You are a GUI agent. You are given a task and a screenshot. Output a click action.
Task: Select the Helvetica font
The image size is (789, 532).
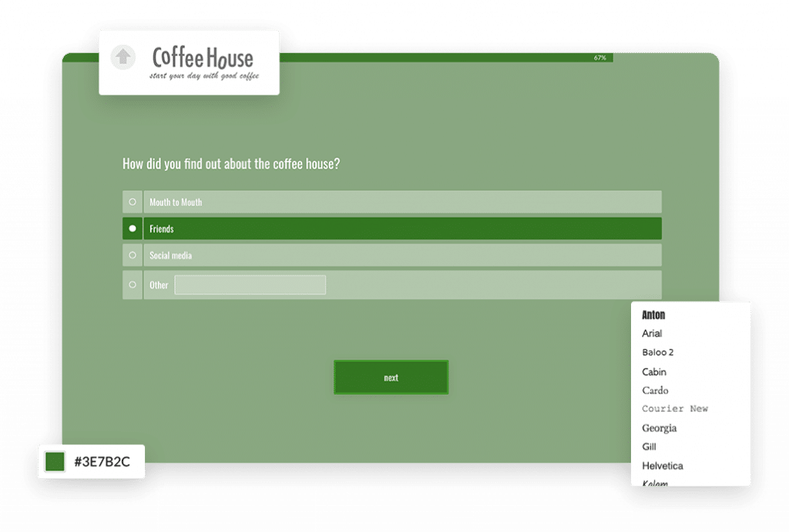click(x=662, y=465)
